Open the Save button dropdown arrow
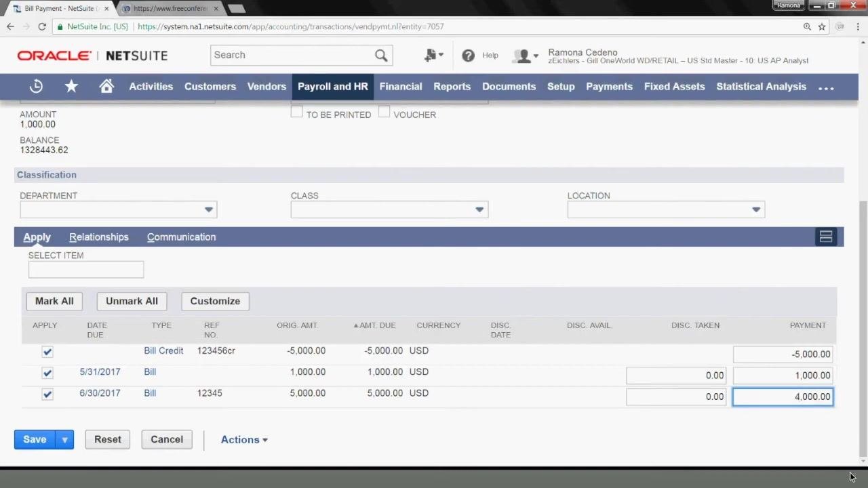Screen dimensions: 868x488 click(64, 440)
